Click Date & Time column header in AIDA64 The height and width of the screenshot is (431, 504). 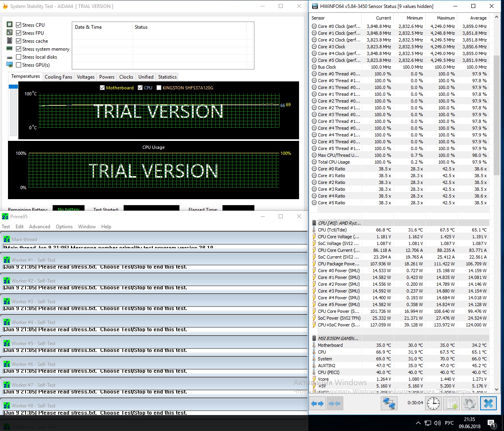point(102,27)
